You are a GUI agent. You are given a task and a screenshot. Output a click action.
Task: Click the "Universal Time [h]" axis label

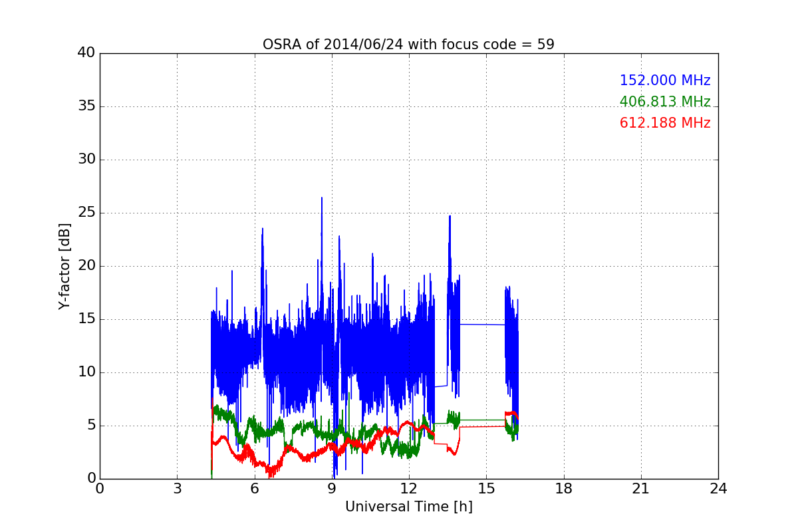tap(408, 507)
